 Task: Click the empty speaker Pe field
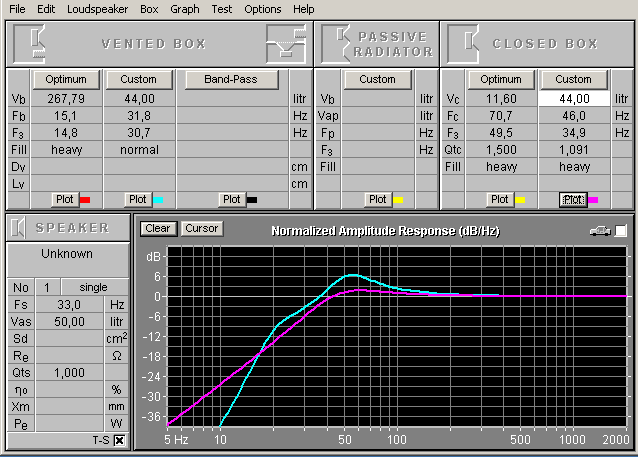[x=69, y=424]
